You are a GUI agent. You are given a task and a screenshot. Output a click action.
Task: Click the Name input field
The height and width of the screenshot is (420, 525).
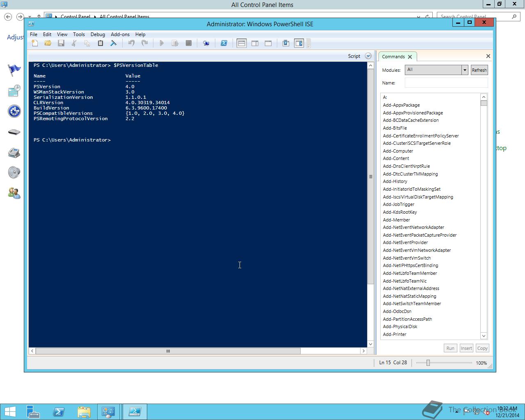(x=446, y=83)
